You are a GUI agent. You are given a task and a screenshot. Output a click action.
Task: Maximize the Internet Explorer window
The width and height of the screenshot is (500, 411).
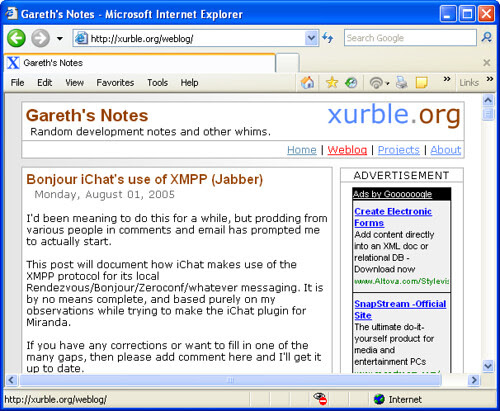coord(467,14)
